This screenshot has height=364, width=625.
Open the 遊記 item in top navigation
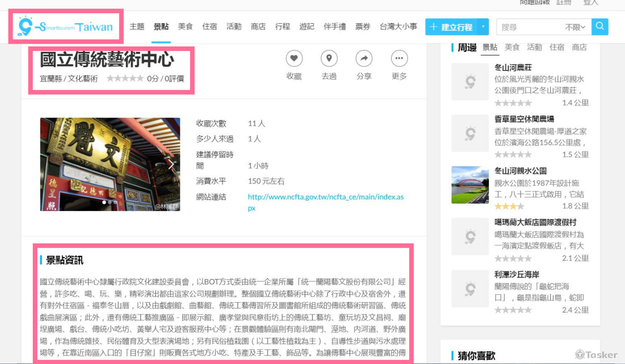pos(307,26)
